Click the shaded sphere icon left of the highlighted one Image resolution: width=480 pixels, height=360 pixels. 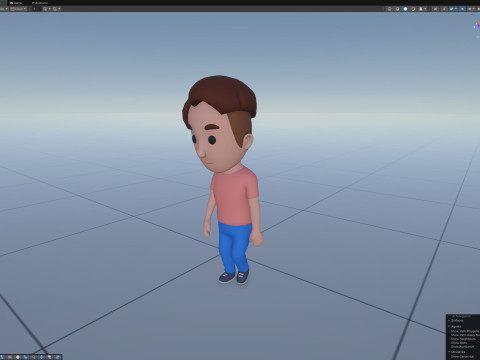coord(397,9)
